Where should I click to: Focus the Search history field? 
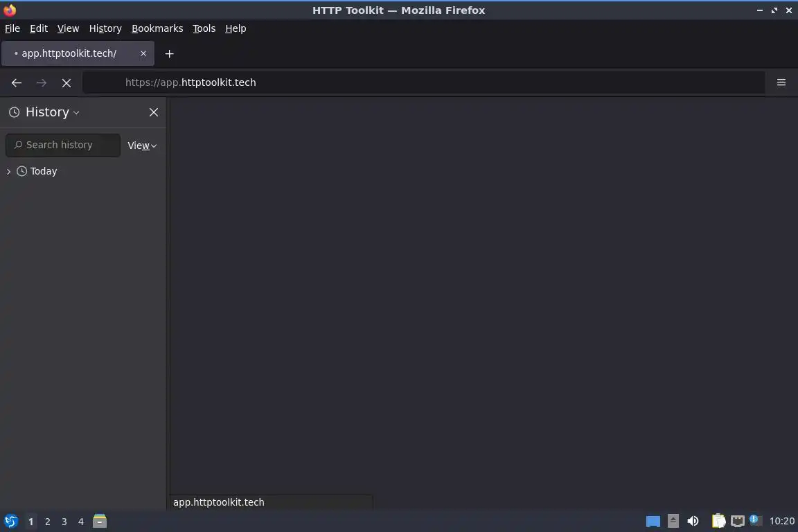[x=63, y=145]
